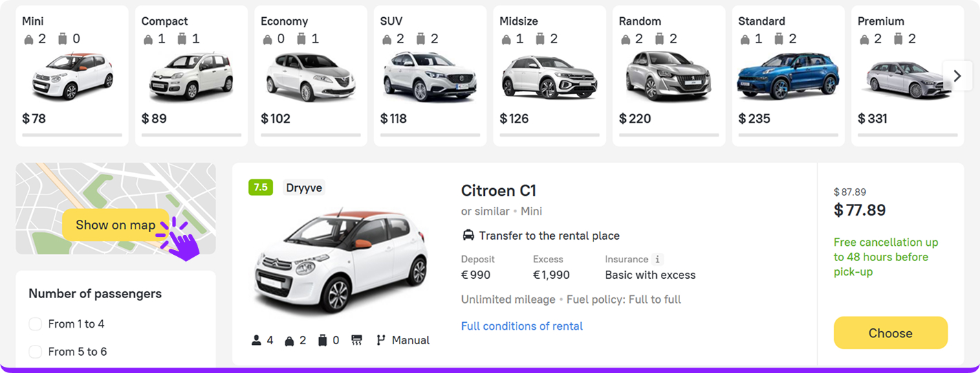Click the Economy category price bar
Screen dimensions: 980x373
[311, 135]
